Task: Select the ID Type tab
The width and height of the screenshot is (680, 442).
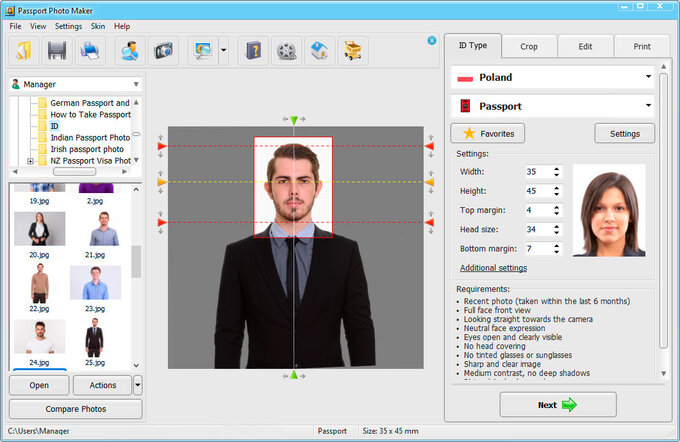Action: click(473, 46)
